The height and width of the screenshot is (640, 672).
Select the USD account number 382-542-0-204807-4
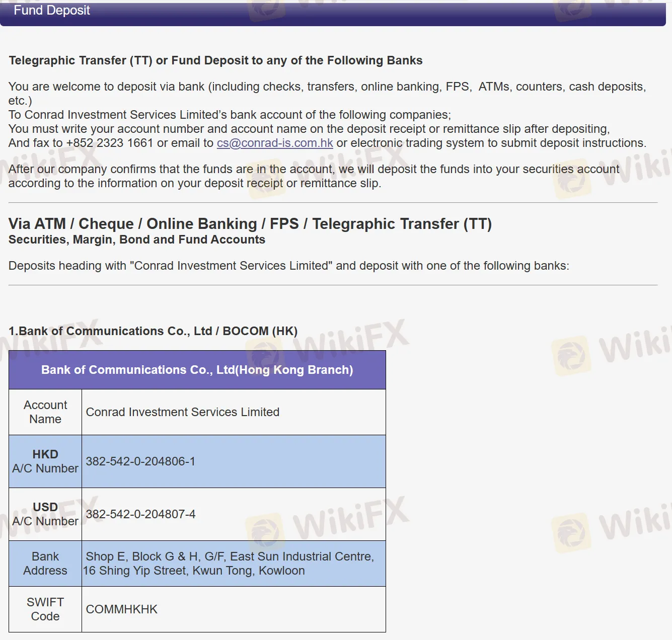coord(140,514)
